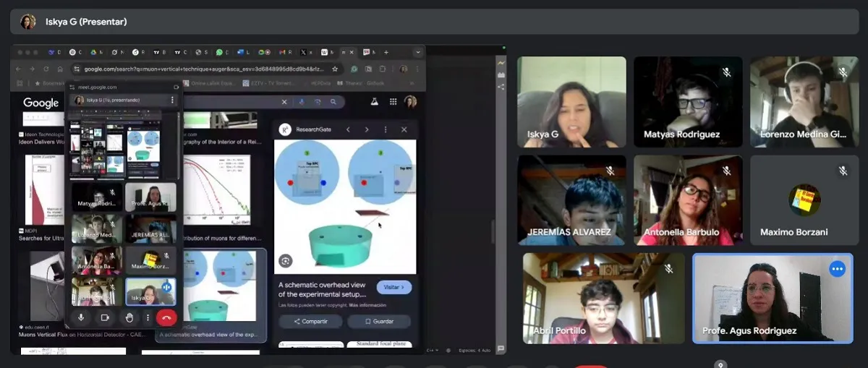The image size is (868, 368).
Task: Toggle the camera in mini Meet controls
Action: 105,317
